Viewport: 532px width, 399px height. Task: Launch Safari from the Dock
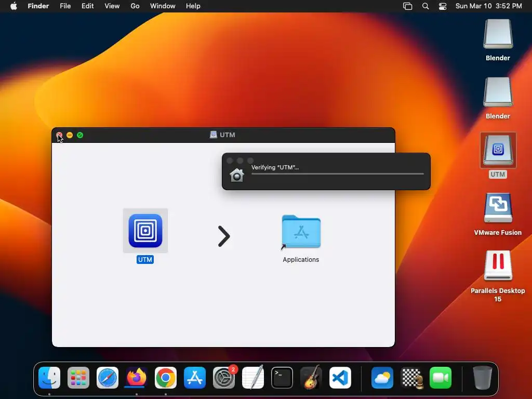click(108, 378)
